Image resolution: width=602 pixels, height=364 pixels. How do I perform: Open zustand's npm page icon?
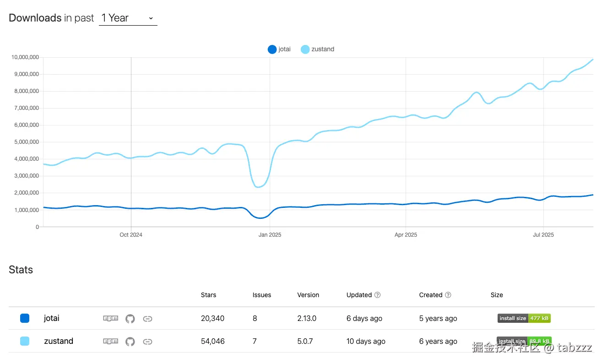coord(110,341)
